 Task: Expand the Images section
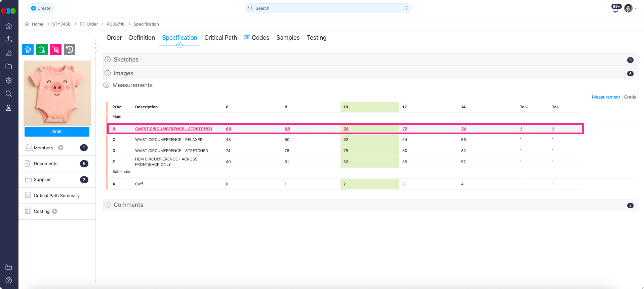pos(108,73)
